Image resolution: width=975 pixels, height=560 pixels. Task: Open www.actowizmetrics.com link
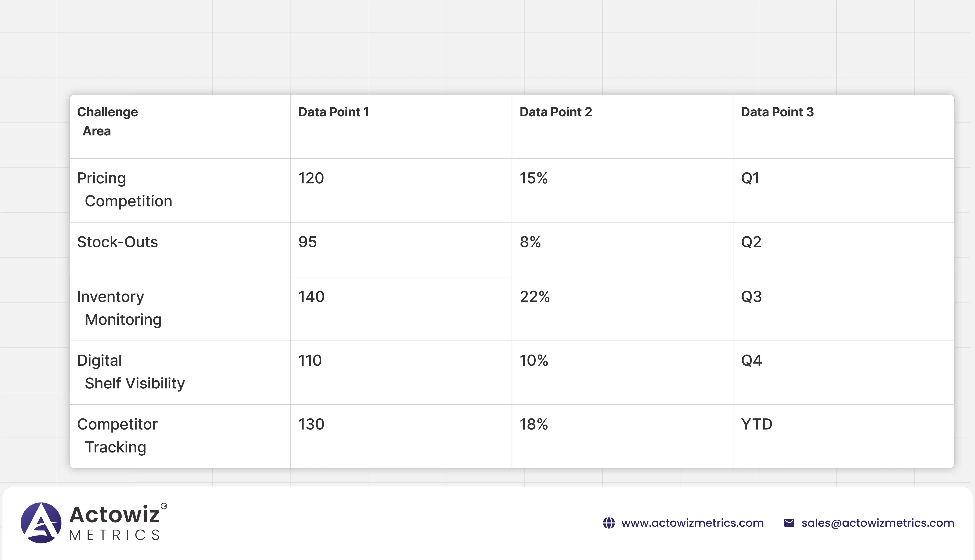(x=692, y=523)
